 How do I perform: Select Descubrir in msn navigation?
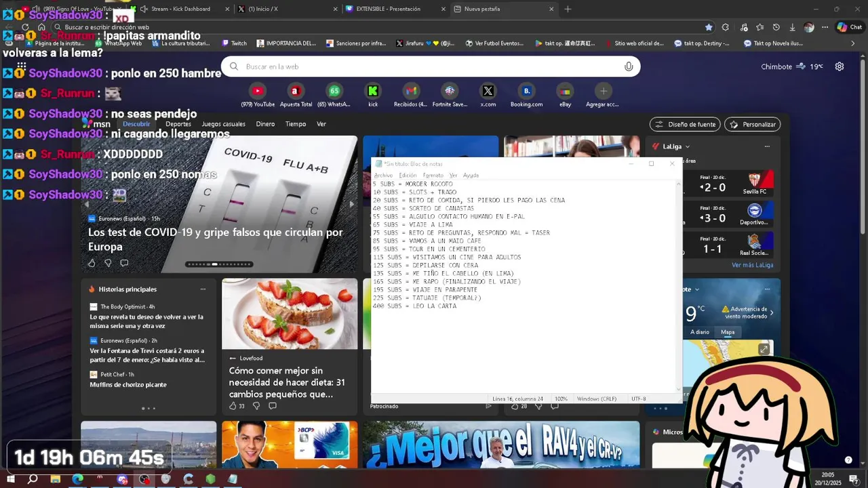click(136, 124)
